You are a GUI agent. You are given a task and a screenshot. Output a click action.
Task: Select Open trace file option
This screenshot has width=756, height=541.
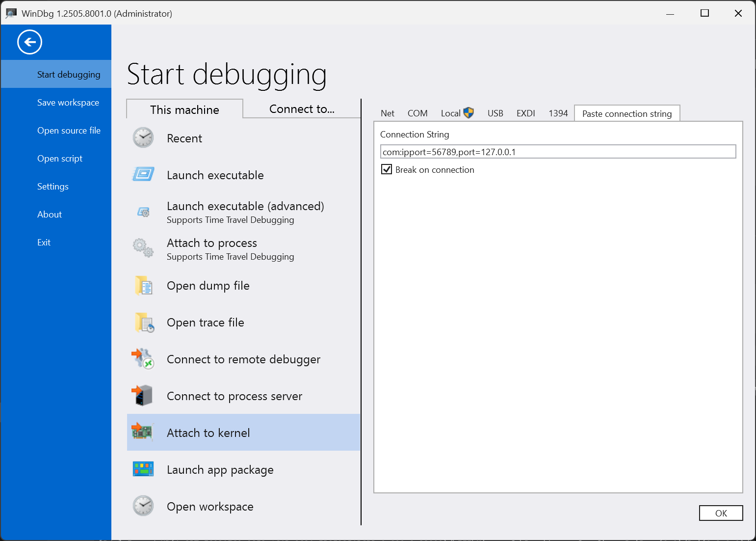(x=243, y=322)
